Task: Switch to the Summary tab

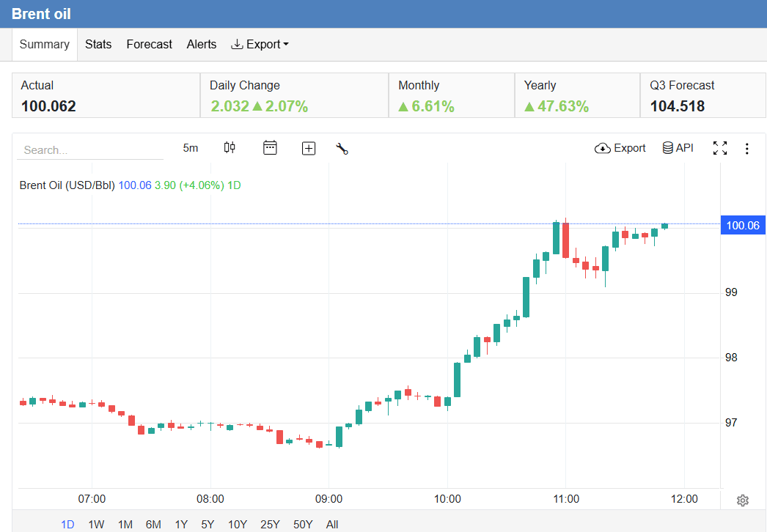Action: tap(45, 45)
